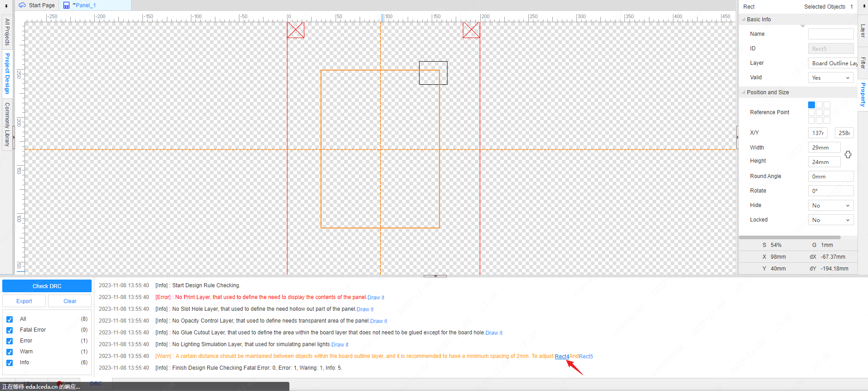The image size is (868, 391).
Task: Click the Check DRC button
Action: point(47,286)
